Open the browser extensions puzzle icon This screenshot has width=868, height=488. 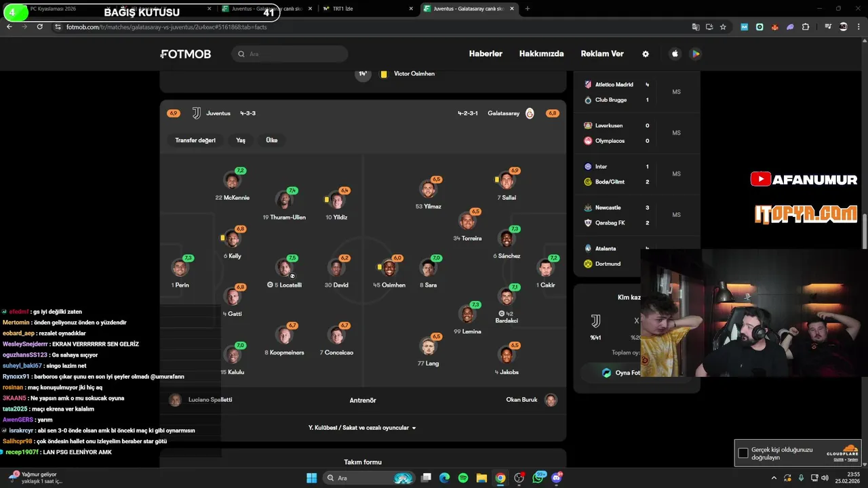(x=806, y=26)
